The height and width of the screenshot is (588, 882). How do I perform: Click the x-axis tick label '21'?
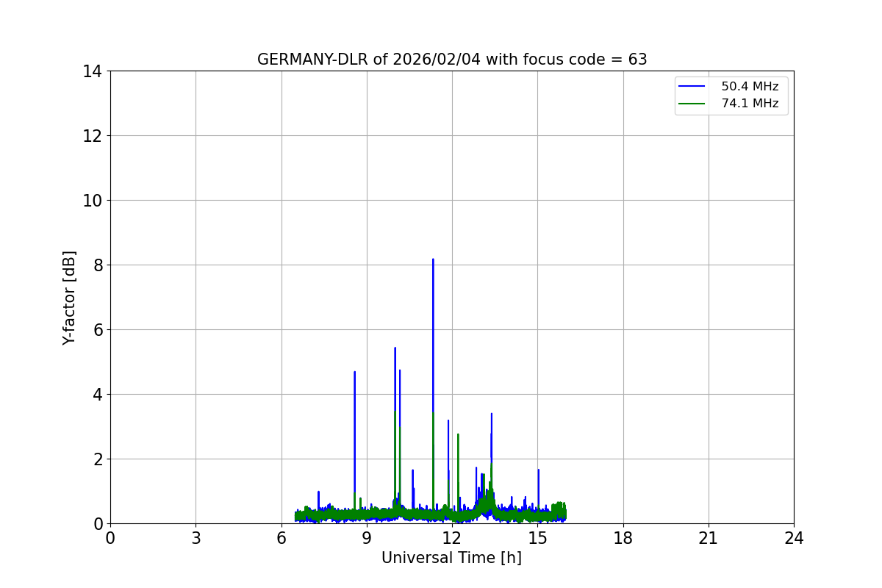709,538
